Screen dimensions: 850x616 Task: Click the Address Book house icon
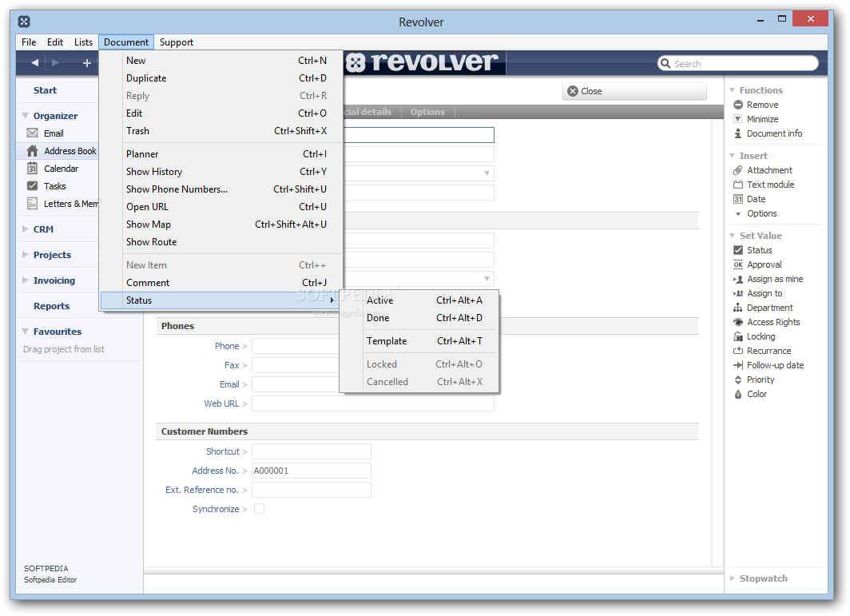point(33,151)
